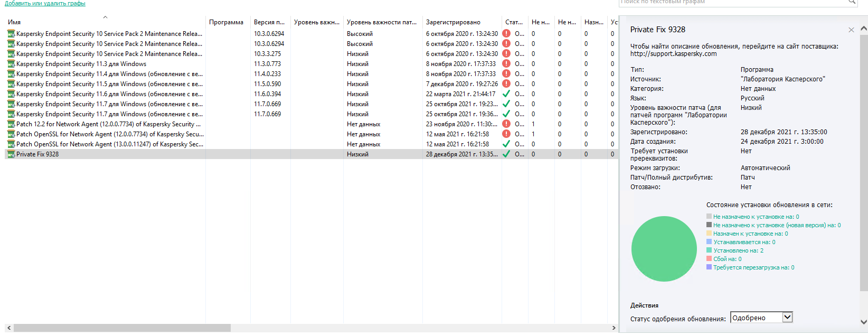Screen dimensions: 868x335
Task: Click red warning status icon in 11.5.0.590 row
Action: (x=506, y=84)
